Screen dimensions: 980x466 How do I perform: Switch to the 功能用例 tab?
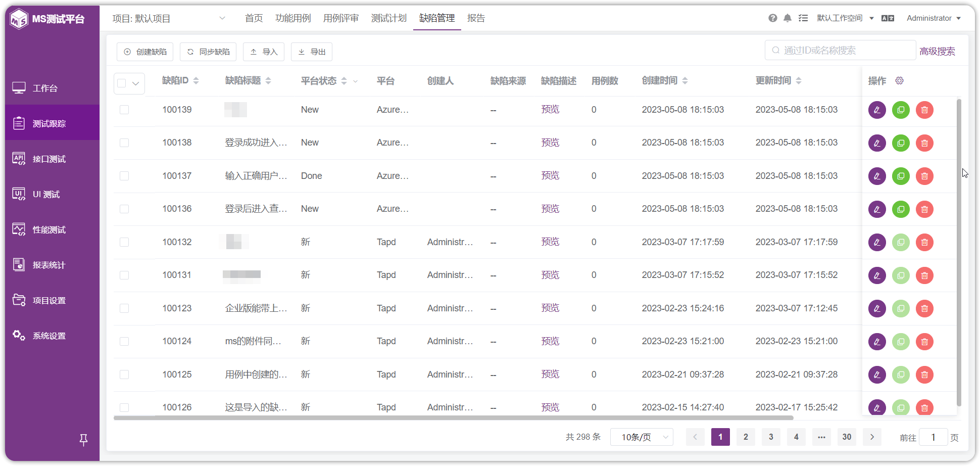point(293,18)
